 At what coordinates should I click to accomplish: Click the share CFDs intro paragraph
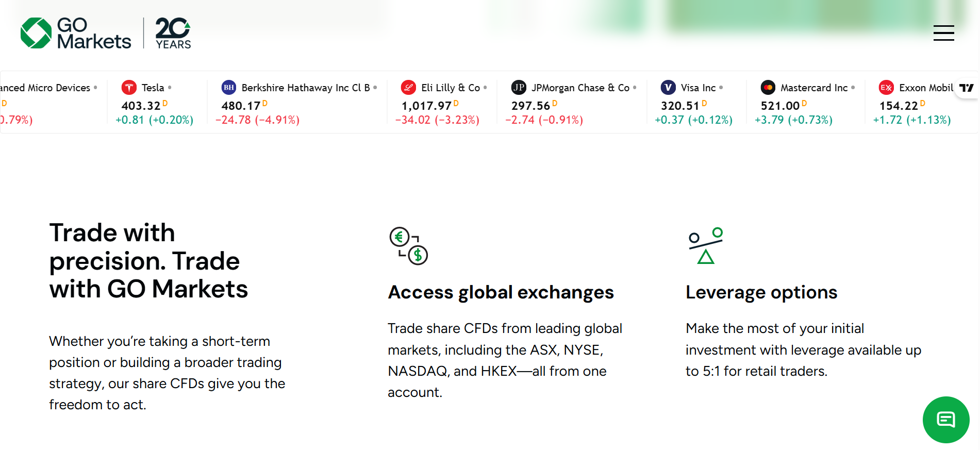[167, 373]
